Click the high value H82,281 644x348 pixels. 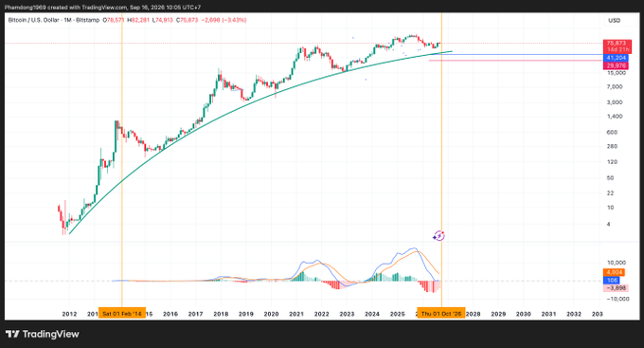point(138,20)
